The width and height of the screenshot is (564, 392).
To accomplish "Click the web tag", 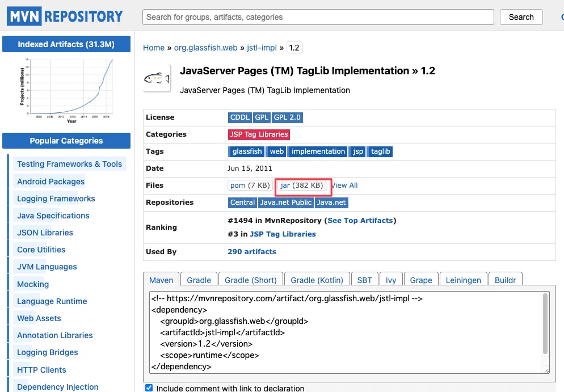I will (x=276, y=151).
